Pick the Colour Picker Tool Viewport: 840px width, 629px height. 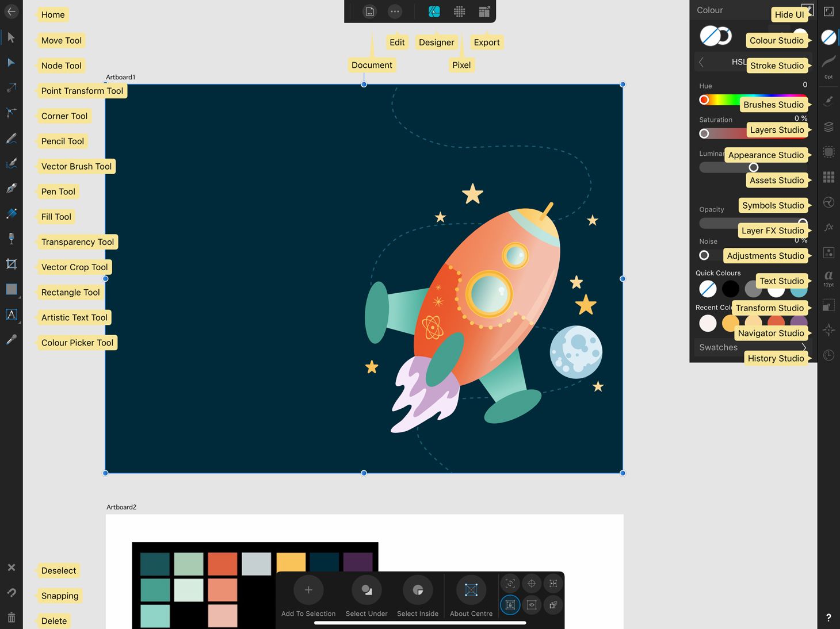[10, 340]
